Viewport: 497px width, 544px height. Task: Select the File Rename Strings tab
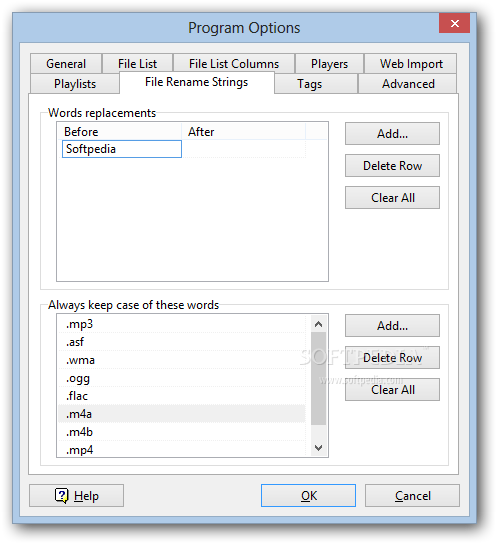197,82
